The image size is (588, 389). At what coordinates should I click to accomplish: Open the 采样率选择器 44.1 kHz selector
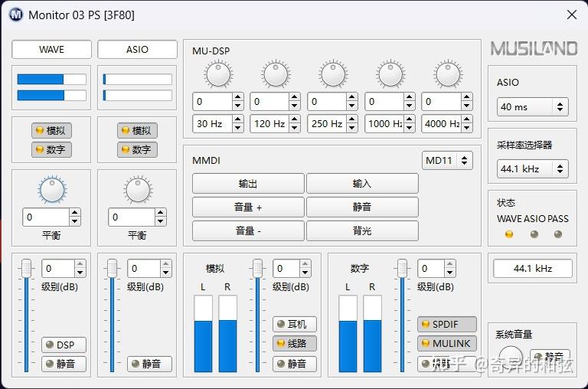coord(533,168)
